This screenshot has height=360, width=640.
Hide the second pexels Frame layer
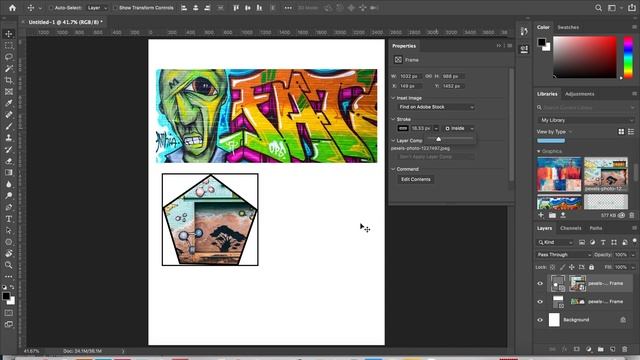540,302
